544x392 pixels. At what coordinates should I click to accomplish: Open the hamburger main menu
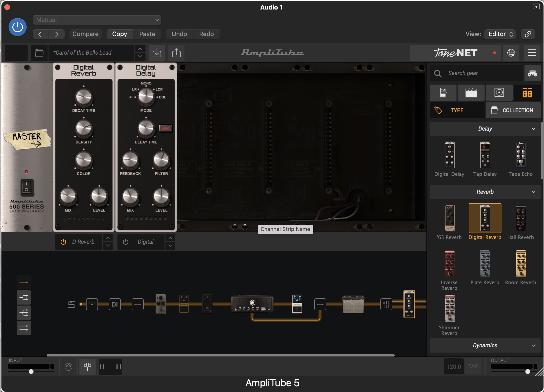click(x=532, y=53)
